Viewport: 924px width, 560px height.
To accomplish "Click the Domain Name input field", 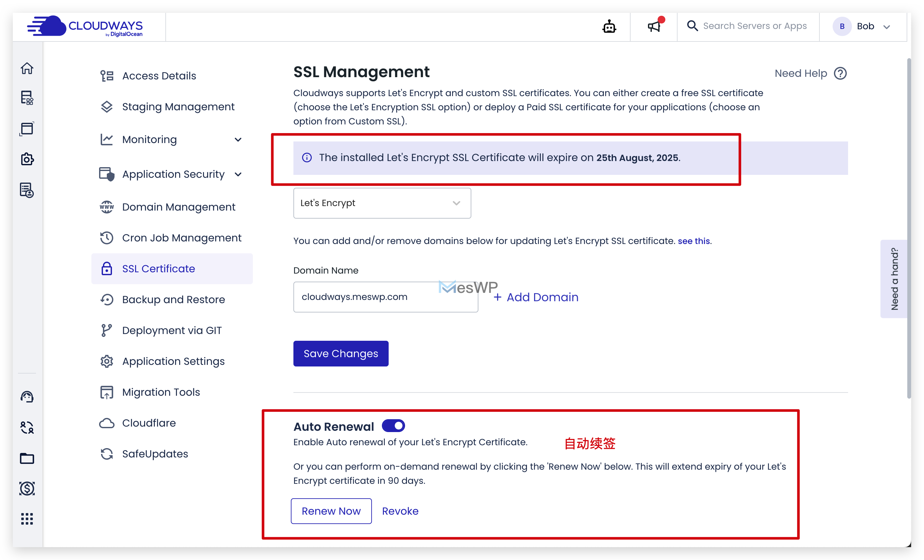I will pyautogui.click(x=385, y=297).
